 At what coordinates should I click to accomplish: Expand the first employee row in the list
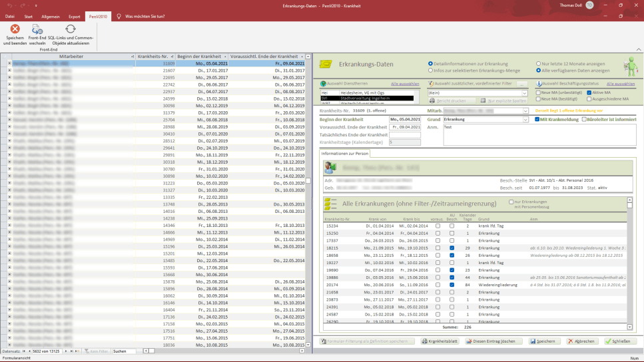click(x=9, y=63)
